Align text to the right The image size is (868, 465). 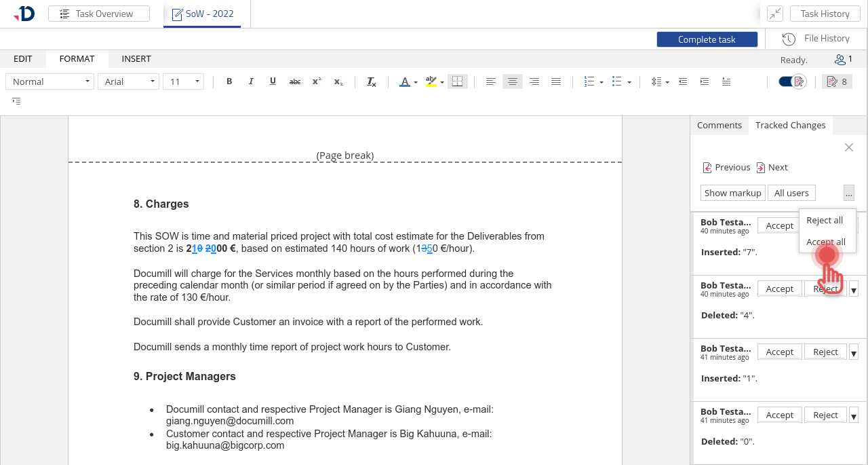pos(534,81)
